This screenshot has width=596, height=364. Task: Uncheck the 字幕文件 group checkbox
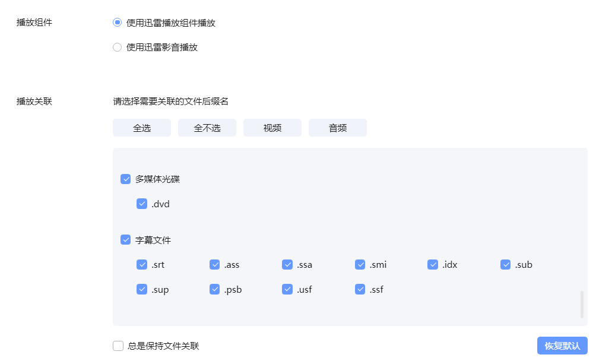point(126,239)
